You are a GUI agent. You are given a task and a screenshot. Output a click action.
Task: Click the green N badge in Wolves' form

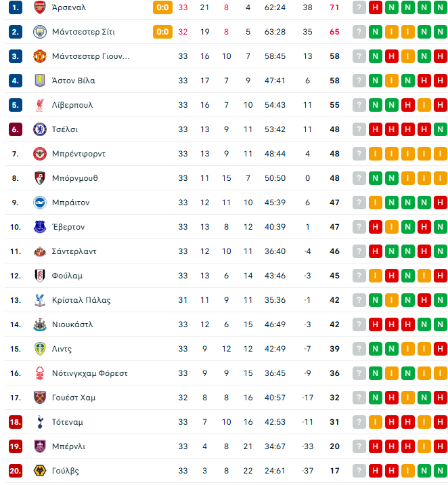[441, 471]
